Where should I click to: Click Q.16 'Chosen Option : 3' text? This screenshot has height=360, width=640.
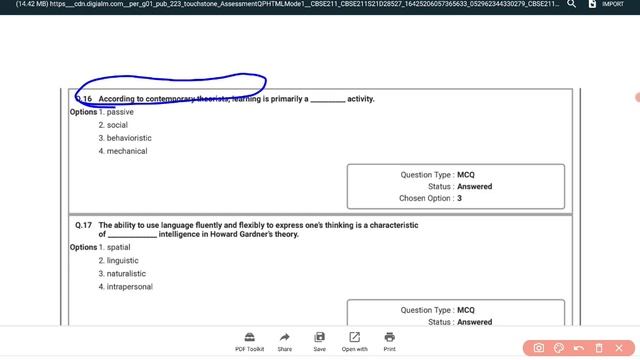point(430,198)
